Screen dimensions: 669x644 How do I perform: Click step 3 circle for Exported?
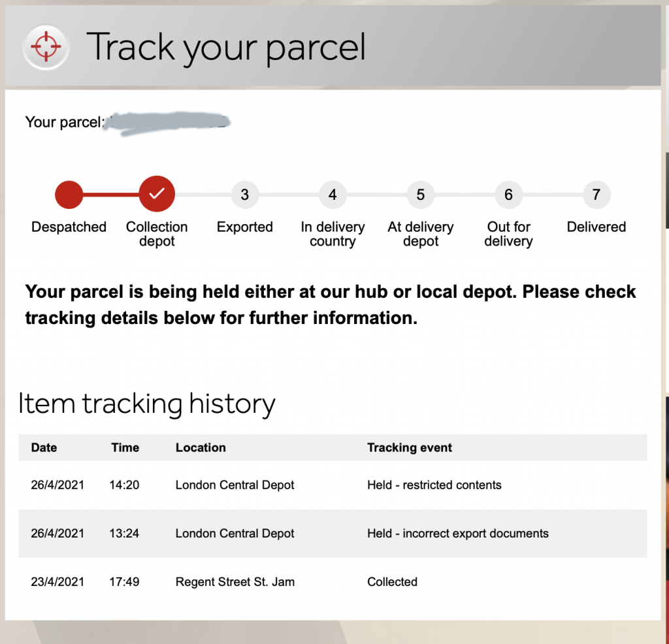click(244, 194)
